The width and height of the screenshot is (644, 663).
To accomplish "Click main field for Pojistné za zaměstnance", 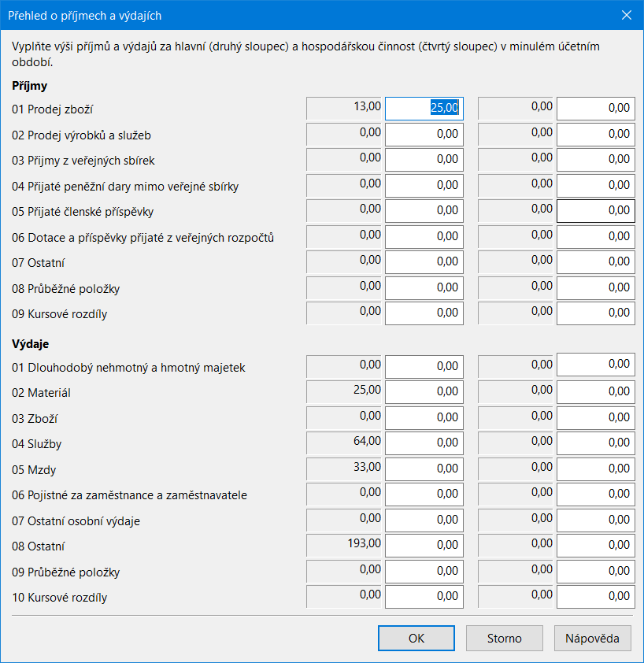I will point(424,494).
